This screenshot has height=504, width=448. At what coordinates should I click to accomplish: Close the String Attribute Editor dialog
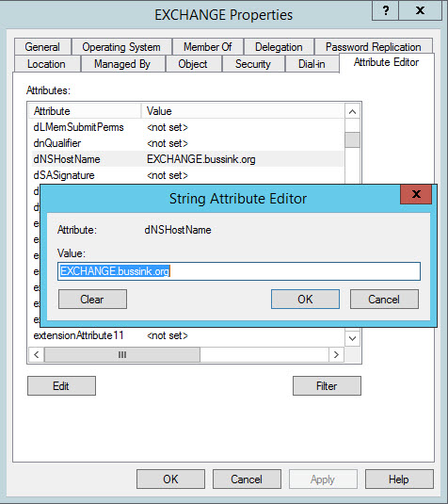[416, 194]
